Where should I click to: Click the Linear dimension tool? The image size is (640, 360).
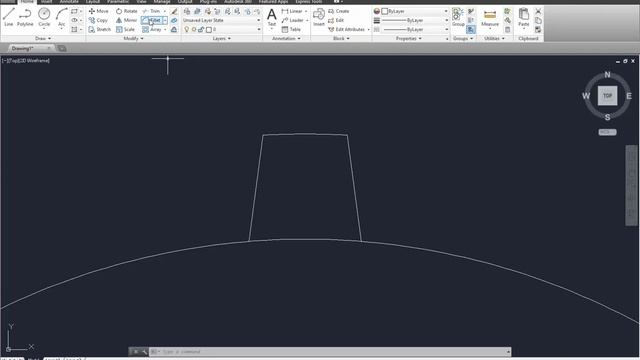tap(292, 11)
